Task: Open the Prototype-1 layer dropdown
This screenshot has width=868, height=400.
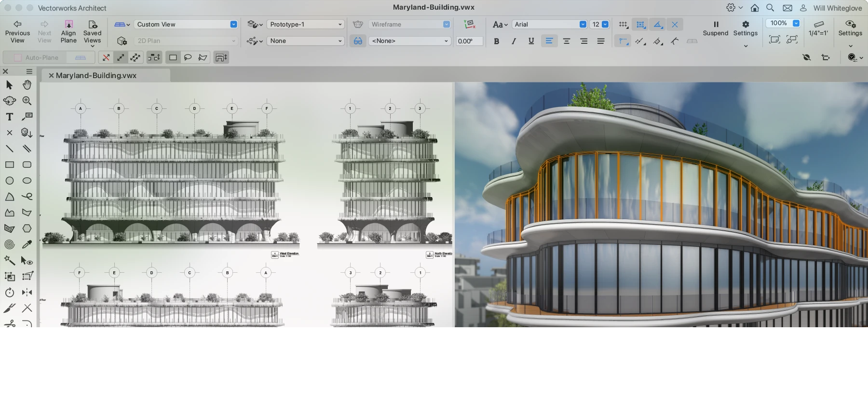Action: click(x=306, y=25)
